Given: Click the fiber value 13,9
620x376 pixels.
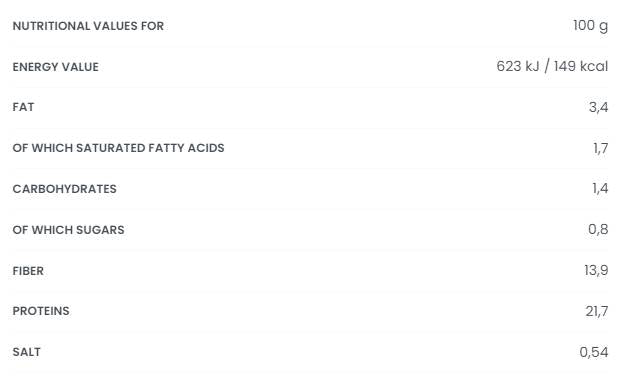Looking at the screenshot, I should point(596,270).
